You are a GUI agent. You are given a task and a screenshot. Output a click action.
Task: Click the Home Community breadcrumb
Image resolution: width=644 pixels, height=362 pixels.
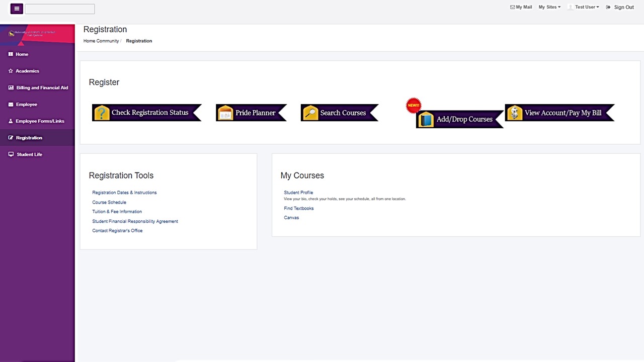point(101,41)
